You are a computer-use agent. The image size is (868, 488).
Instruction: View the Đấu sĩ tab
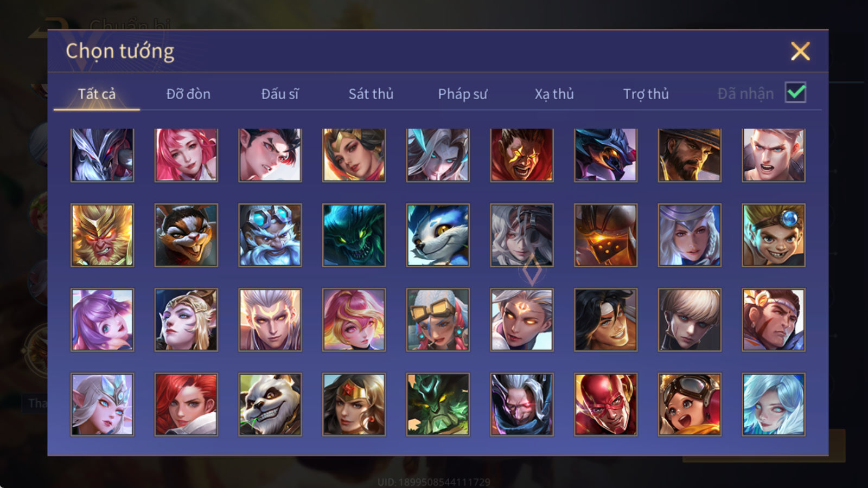280,94
